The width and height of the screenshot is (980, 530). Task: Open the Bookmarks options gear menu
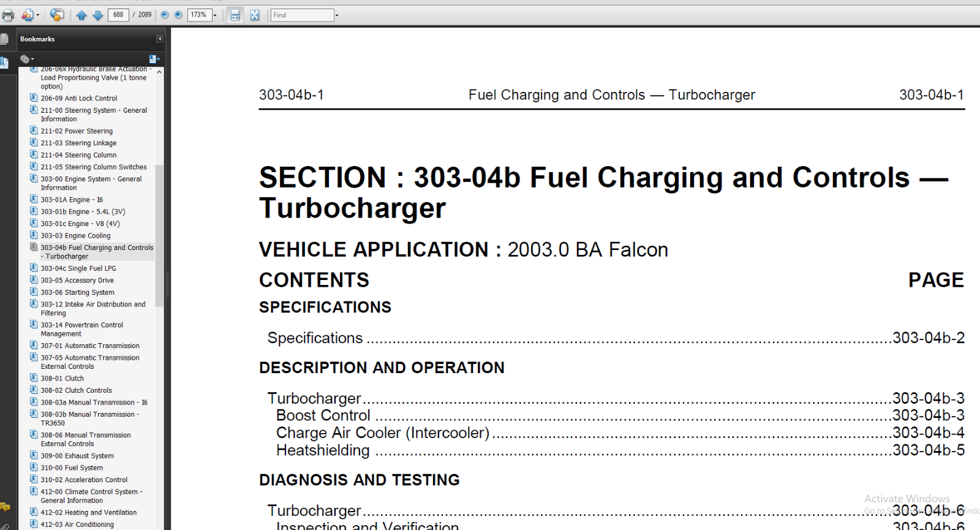[x=26, y=59]
